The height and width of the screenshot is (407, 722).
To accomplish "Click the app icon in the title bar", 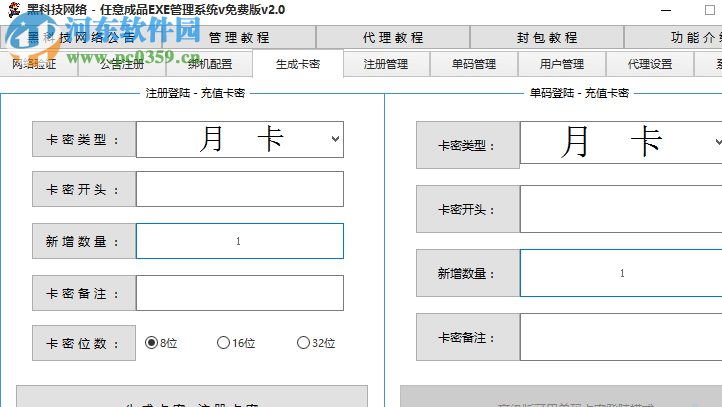I will [x=14, y=9].
